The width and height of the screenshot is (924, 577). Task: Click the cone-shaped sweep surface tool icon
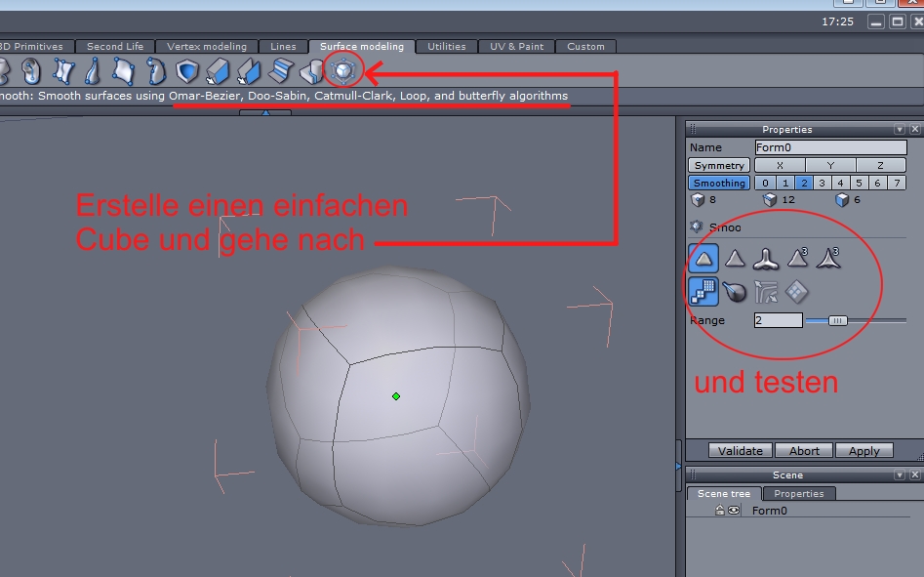(x=93, y=71)
